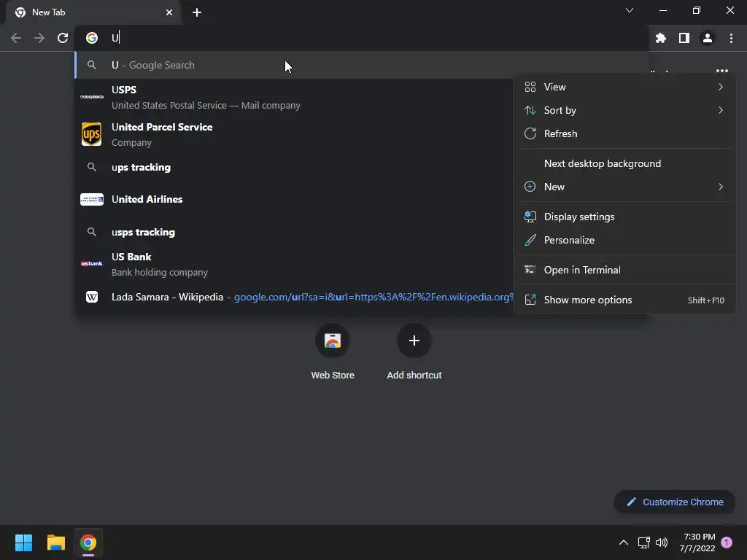Click the UPS logo suggestion icon
747x560 pixels.
[x=91, y=134]
